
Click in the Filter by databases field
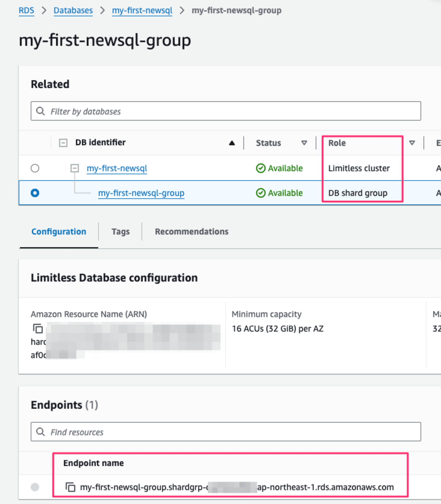point(226,111)
